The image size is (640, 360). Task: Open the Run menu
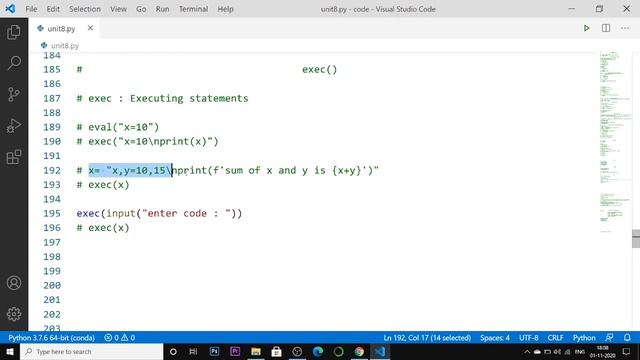pyautogui.click(x=162, y=9)
